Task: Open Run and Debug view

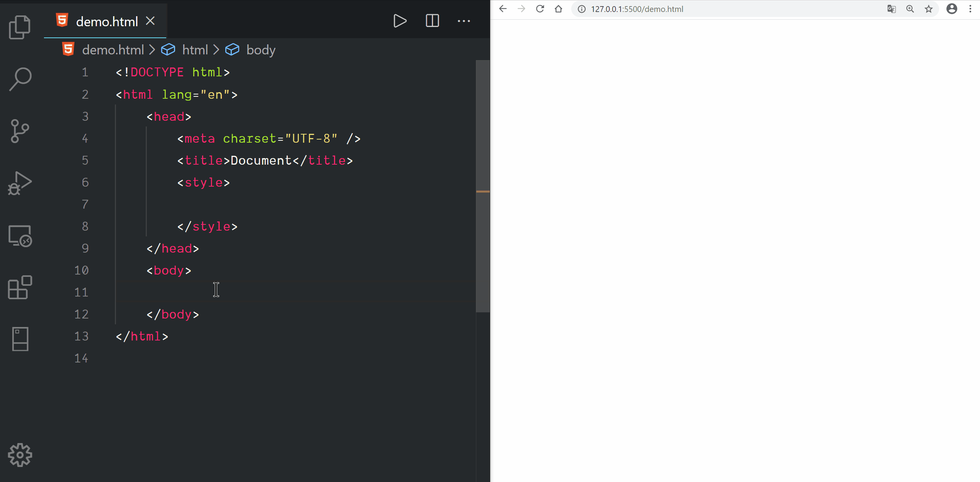Action: [x=20, y=183]
